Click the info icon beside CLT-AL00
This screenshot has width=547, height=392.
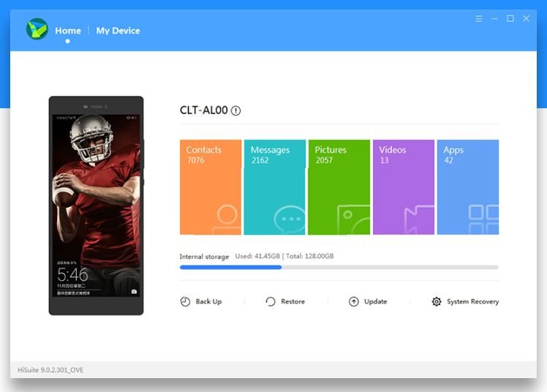(x=235, y=110)
